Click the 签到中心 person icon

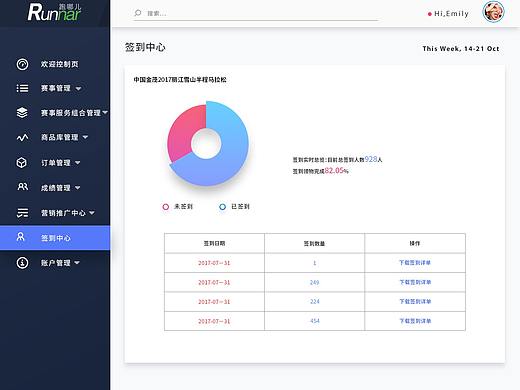[21, 237]
